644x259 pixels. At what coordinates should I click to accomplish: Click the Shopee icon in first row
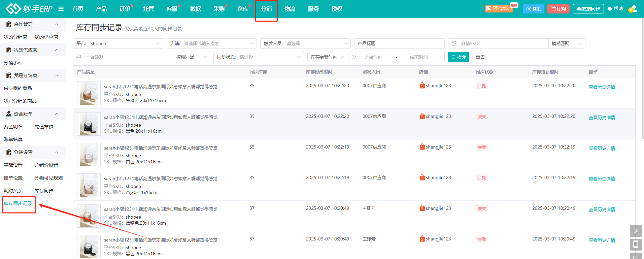422,86
